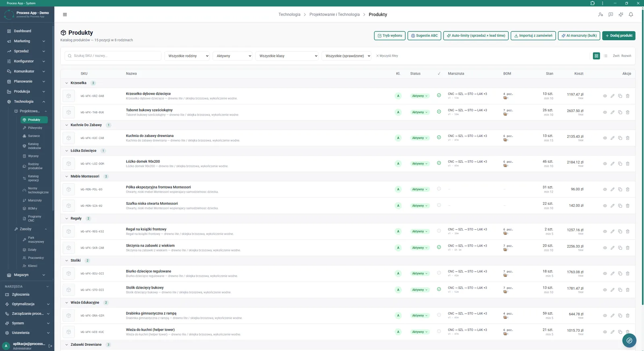Open Magazyn in sidebar
This screenshot has height=351, width=644.
click(x=27, y=275)
